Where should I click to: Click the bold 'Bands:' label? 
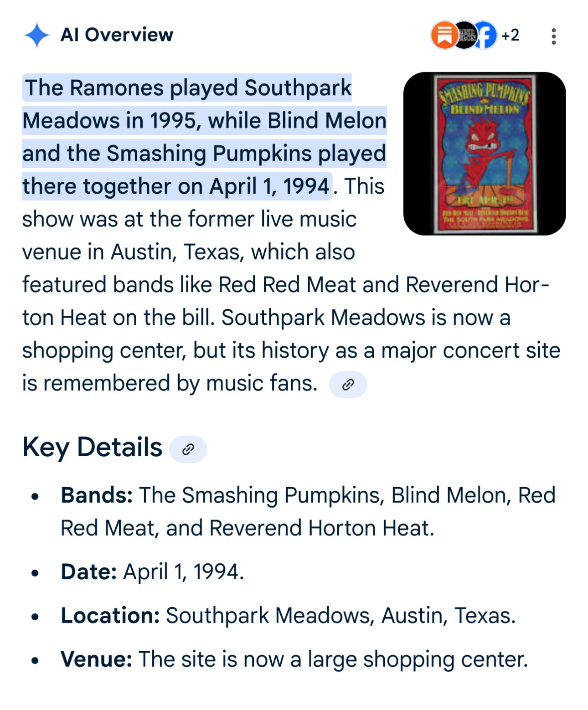(x=97, y=495)
